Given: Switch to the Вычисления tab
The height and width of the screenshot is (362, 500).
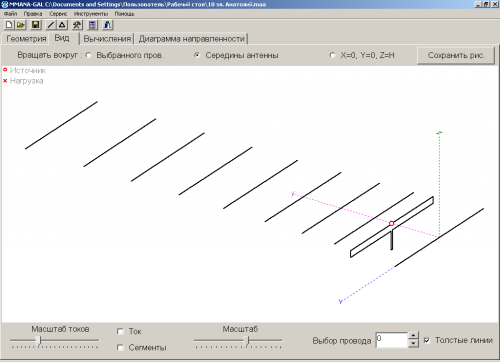Looking at the screenshot, I should [x=107, y=39].
